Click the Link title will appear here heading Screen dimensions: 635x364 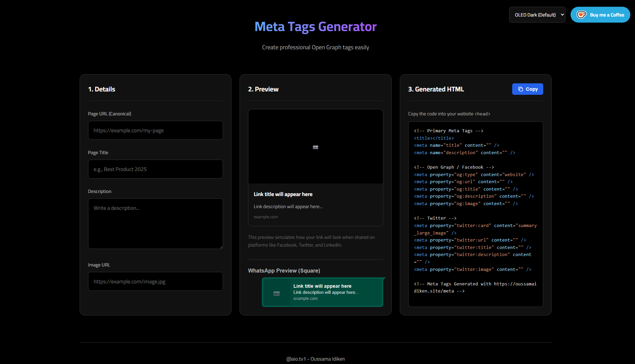tap(283, 194)
